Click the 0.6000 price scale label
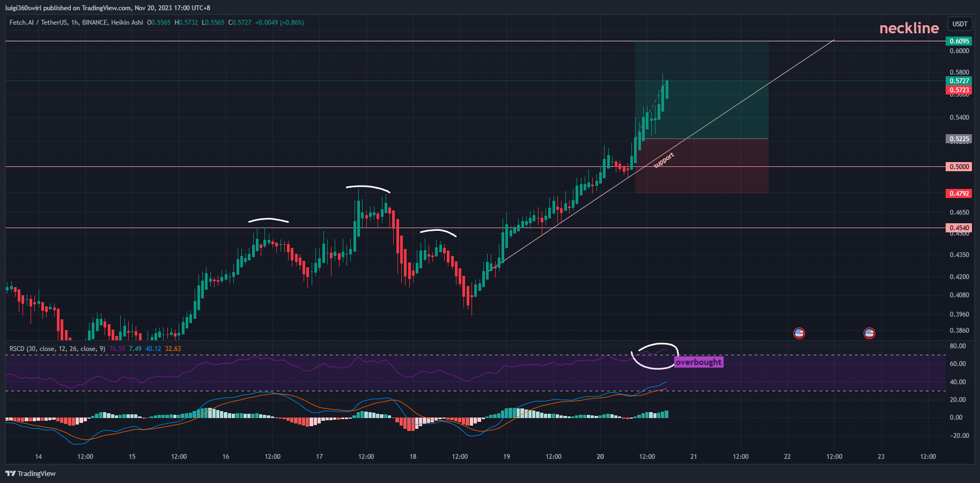980x483 pixels. [x=959, y=51]
